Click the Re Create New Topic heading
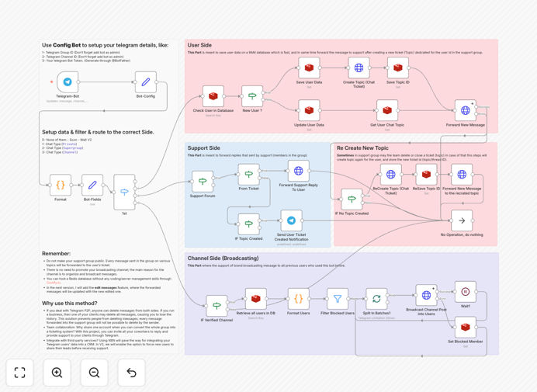 click(x=362, y=147)
